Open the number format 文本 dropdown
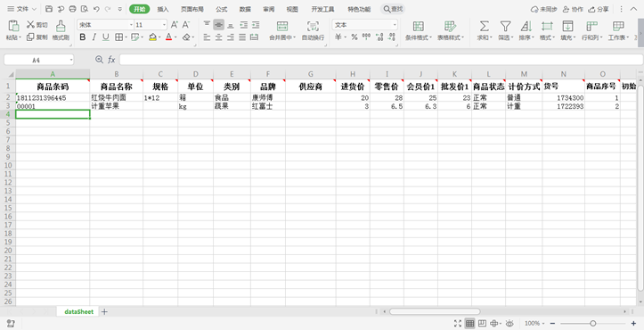This screenshot has height=330, width=644. click(395, 25)
